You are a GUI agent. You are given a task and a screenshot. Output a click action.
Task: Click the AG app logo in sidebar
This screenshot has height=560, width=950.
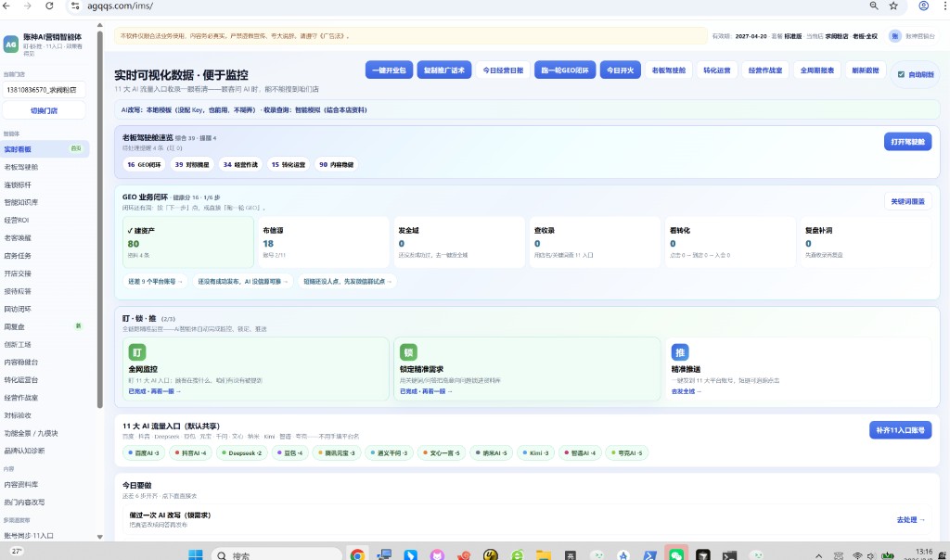[10, 45]
